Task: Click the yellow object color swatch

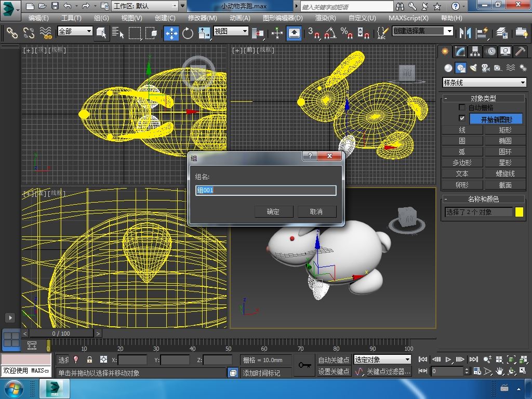Action: pos(519,212)
